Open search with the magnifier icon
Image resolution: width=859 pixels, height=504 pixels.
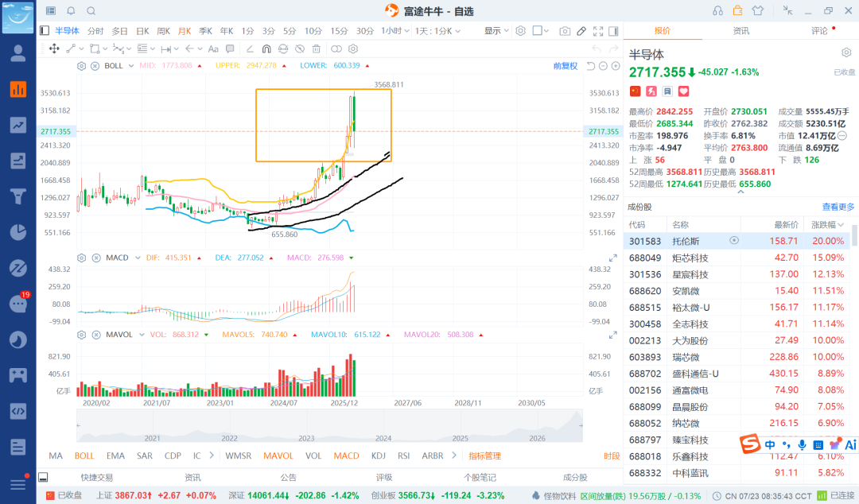pos(91,11)
